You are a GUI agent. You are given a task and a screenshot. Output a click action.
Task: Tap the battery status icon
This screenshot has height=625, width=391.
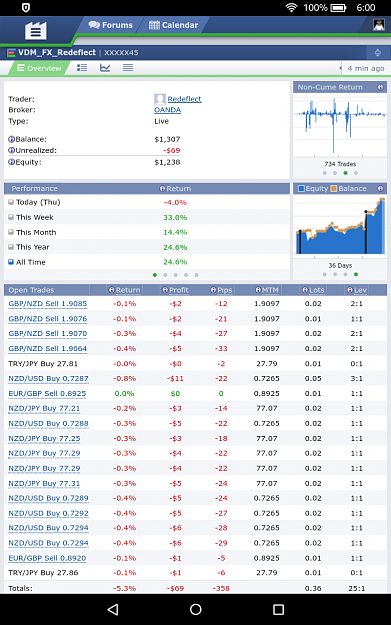pos(338,8)
